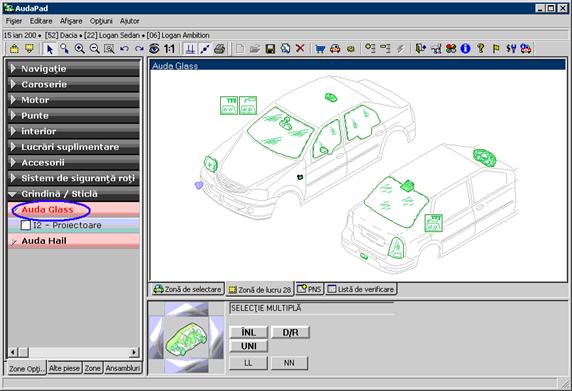Open the Editare menu
Viewport: 572px width, 391px height.
(x=41, y=21)
